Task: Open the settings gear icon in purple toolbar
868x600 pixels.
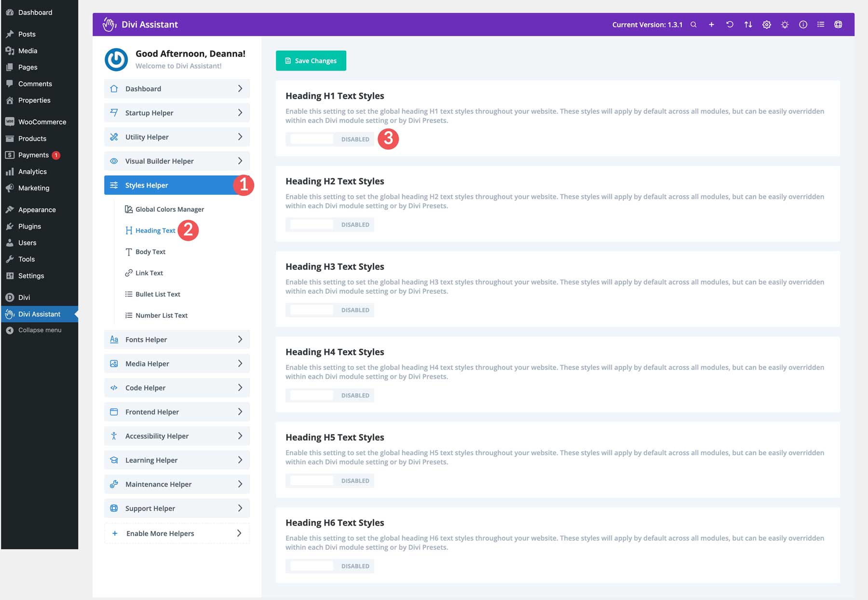Action: (x=766, y=24)
